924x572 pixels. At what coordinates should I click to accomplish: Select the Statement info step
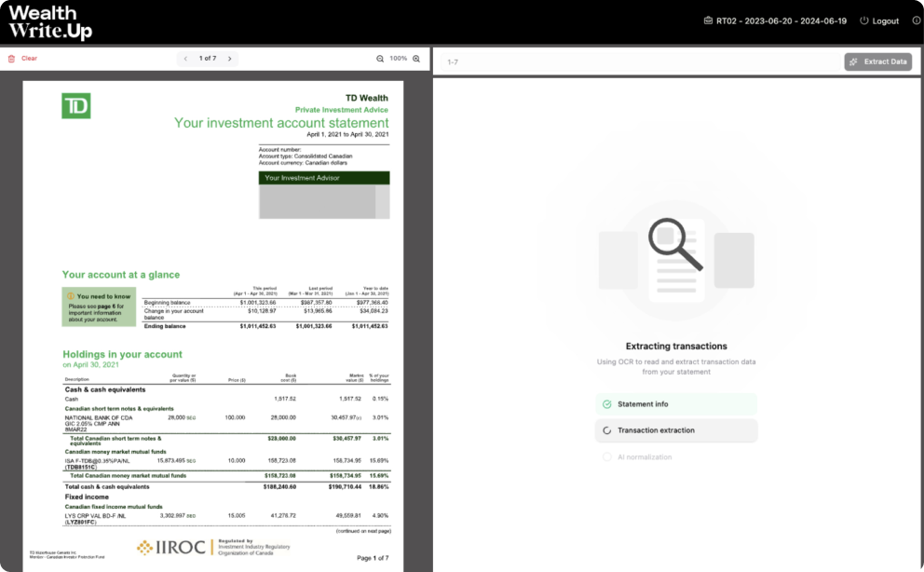coord(676,404)
